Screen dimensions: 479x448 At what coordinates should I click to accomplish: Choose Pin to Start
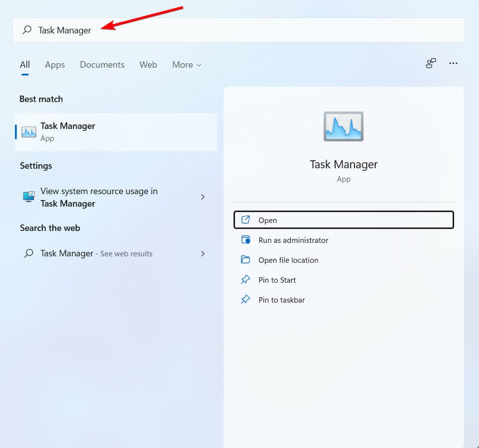(344, 280)
